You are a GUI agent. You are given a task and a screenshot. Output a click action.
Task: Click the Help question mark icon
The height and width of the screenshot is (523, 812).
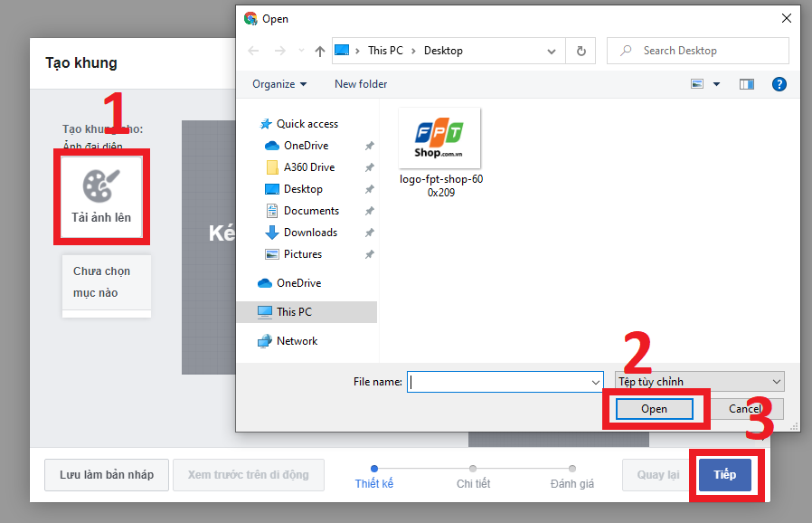(x=779, y=83)
